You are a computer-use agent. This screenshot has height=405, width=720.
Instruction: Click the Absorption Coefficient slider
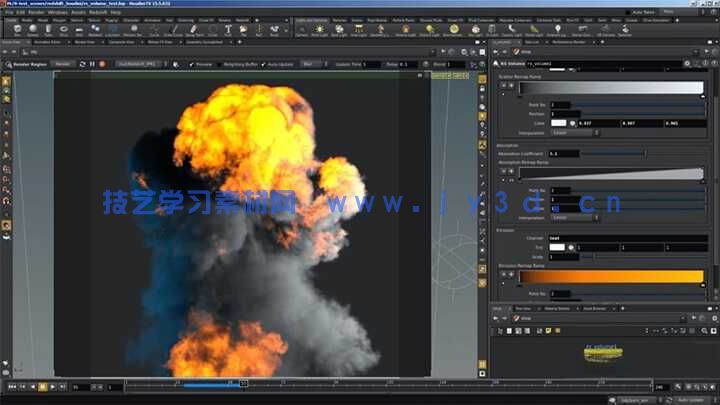pyautogui.click(x=643, y=154)
